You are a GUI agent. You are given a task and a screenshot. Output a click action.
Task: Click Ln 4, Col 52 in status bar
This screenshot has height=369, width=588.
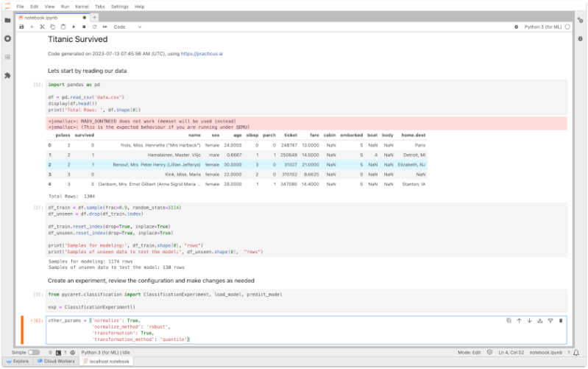click(x=511, y=353)
